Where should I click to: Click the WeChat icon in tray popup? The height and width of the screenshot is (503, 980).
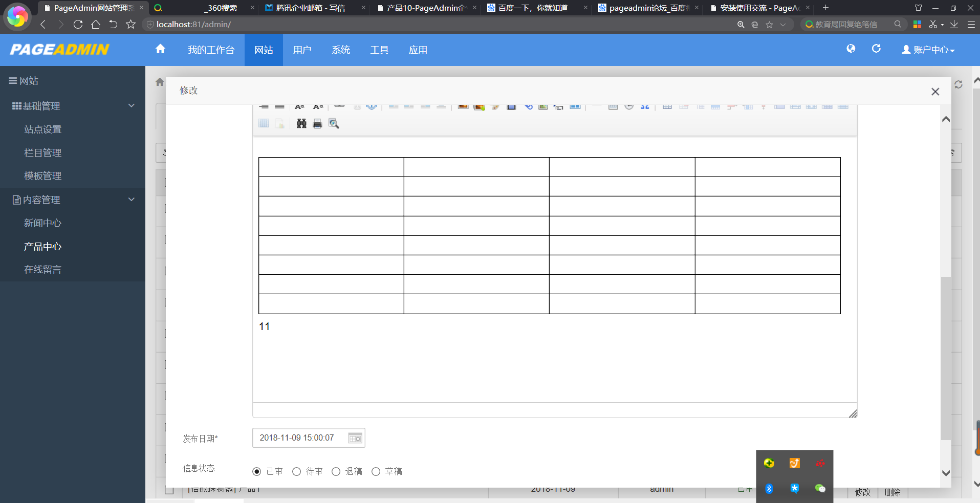pos(820,489)
